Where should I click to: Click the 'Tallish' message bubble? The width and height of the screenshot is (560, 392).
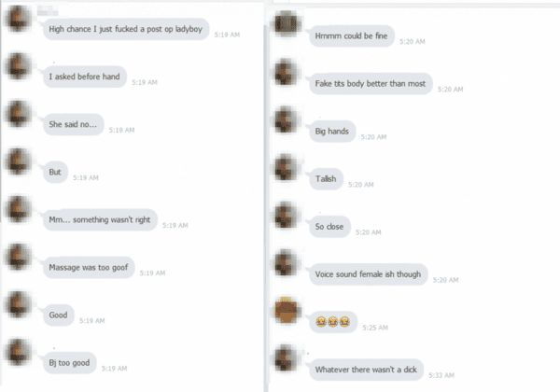(326, 179)
